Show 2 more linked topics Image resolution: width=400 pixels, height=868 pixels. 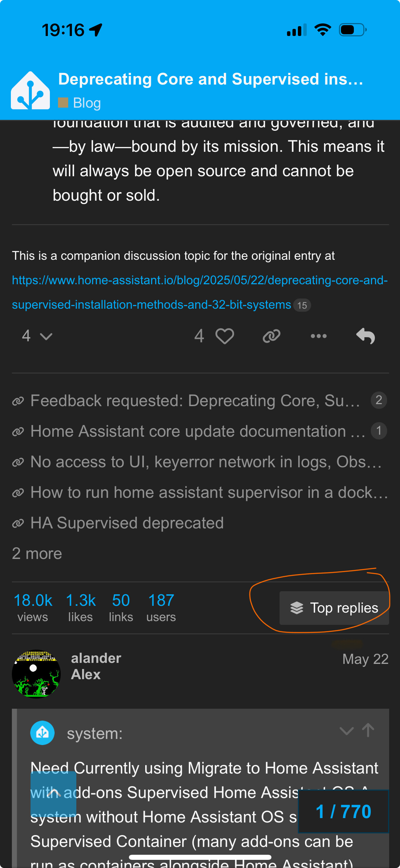[37, 554]
